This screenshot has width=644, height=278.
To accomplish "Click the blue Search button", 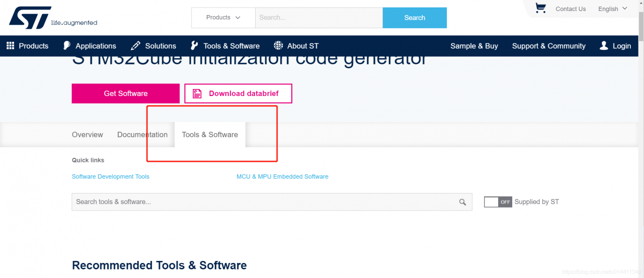I will [x=415, y=18].
